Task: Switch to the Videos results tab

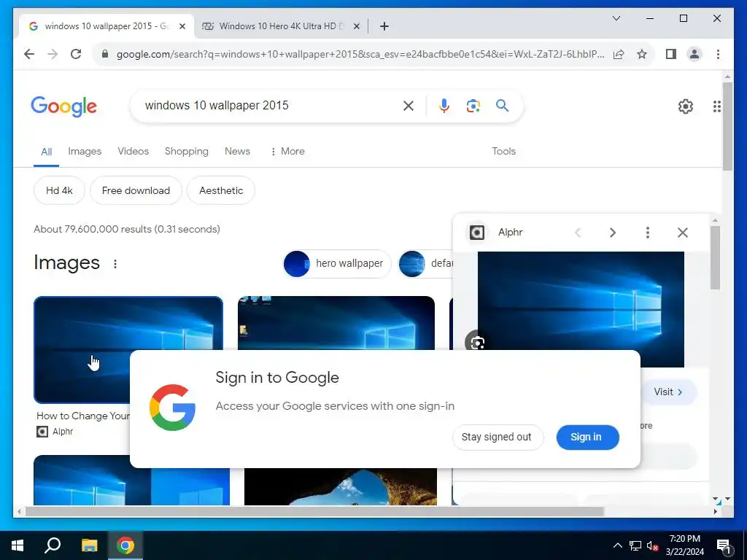Action: [x=133, y=151]
